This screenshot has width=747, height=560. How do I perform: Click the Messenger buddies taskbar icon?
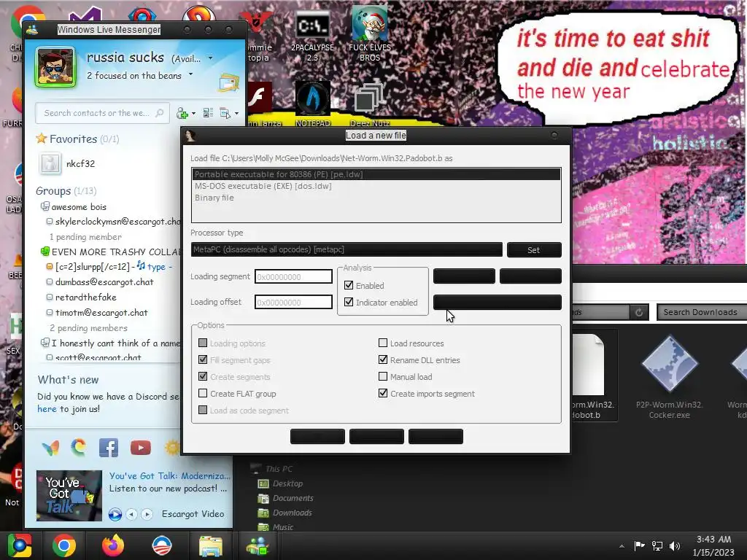(258, 545)
